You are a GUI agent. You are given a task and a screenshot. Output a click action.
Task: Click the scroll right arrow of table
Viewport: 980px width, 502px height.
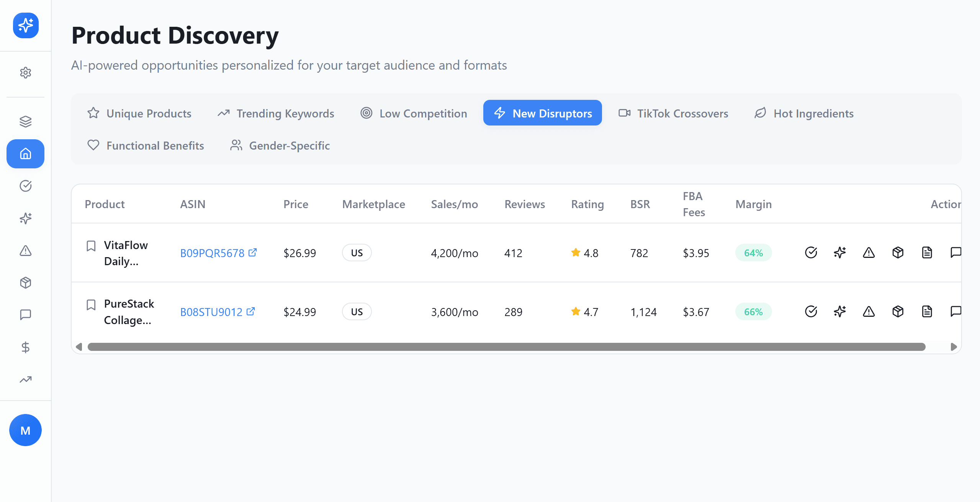point(954,347)
